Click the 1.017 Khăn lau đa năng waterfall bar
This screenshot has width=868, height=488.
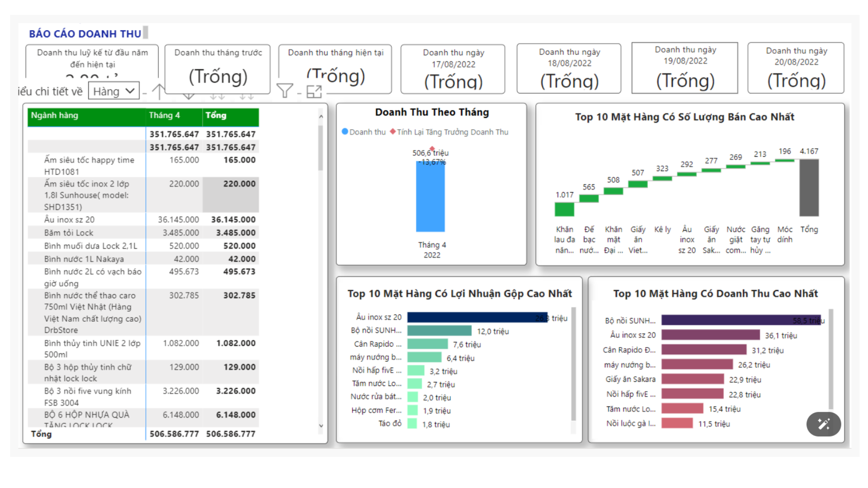(x=564, y=209)
